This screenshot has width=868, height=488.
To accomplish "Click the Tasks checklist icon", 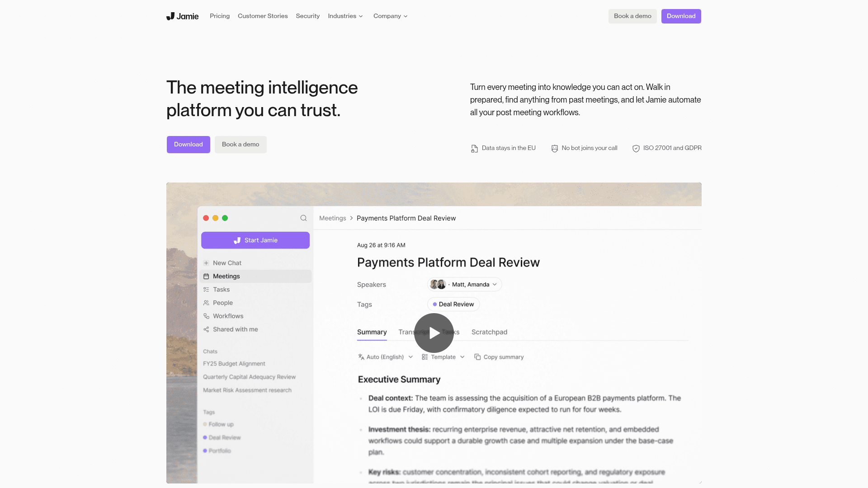I will [206, 290].
